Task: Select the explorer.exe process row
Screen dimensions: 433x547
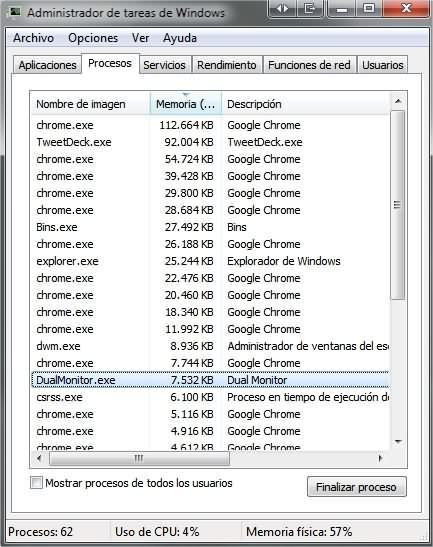Action: (210, 261)
